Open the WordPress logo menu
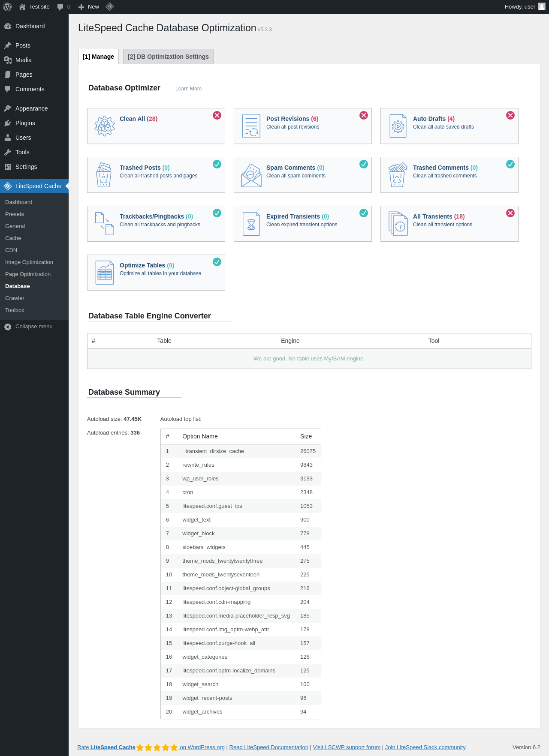Screen dimensions: 549x756 click(x=7, y=7)
